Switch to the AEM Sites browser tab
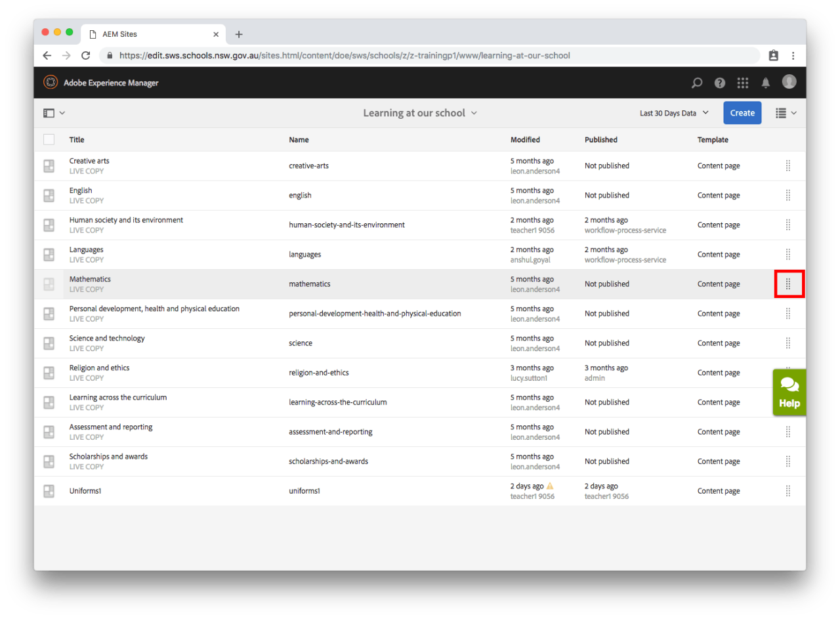This screenshot has width=840, height=619. (154, 34)
